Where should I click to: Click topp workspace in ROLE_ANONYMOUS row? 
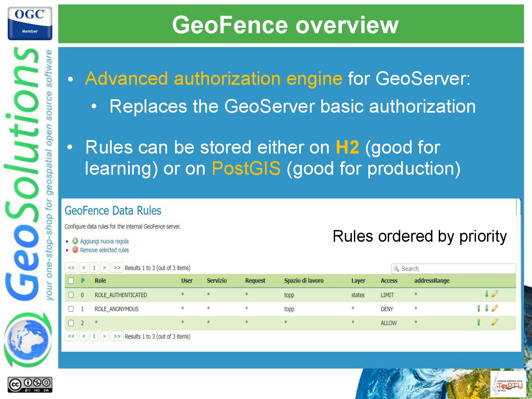tap(289, 309)
